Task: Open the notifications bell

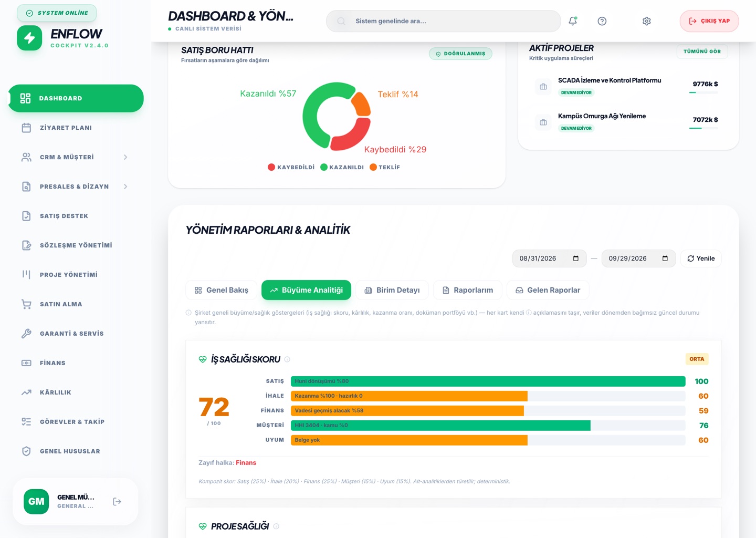Action: click(573, 21)
